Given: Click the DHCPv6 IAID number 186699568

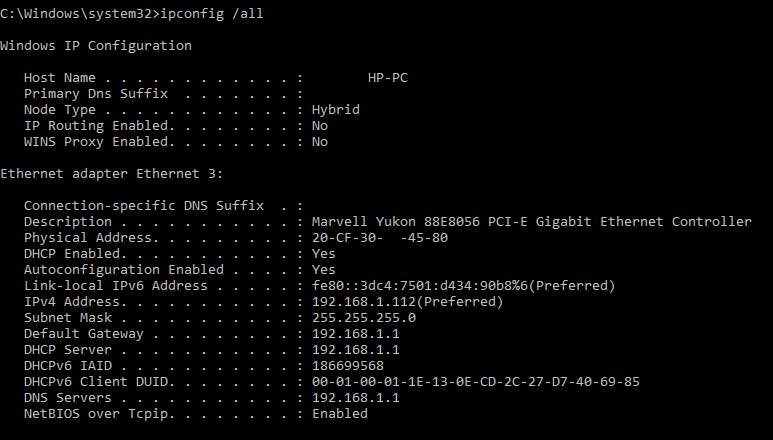Looking at the screenshot, I should [x=347, y=365].
